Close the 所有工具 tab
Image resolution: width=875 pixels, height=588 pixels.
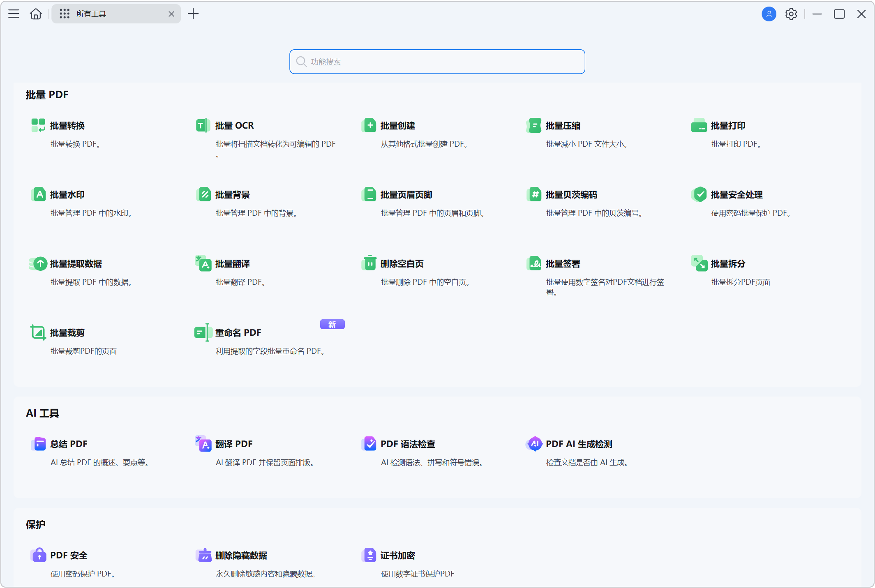pos(171,14)
